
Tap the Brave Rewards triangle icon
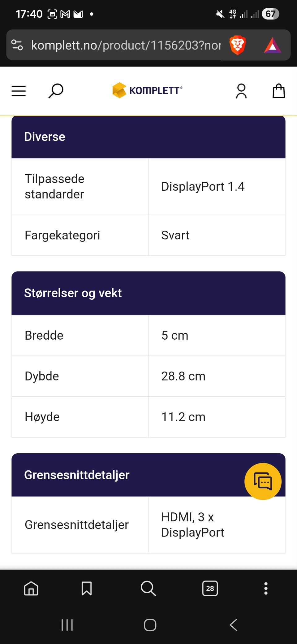click(272, 46)
